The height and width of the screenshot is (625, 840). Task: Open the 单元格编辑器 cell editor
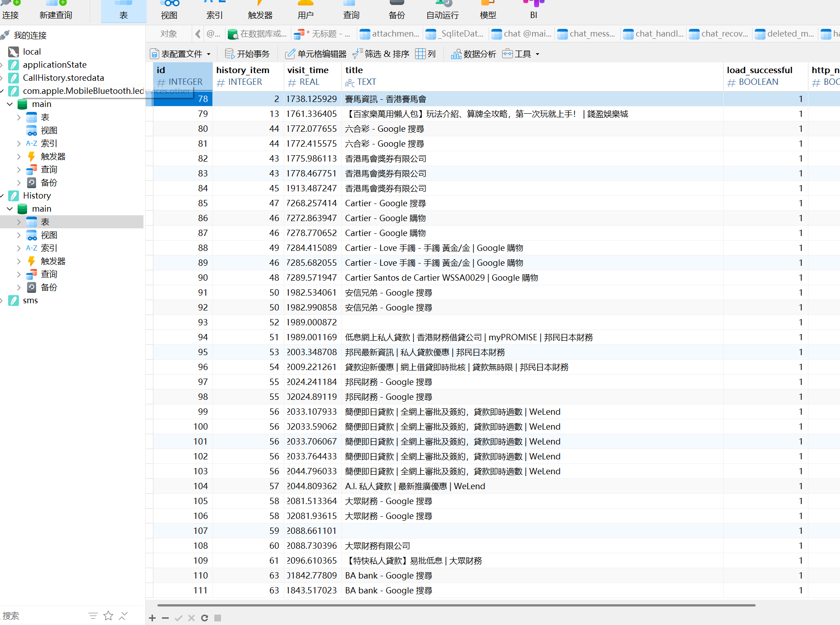[316, 54]
